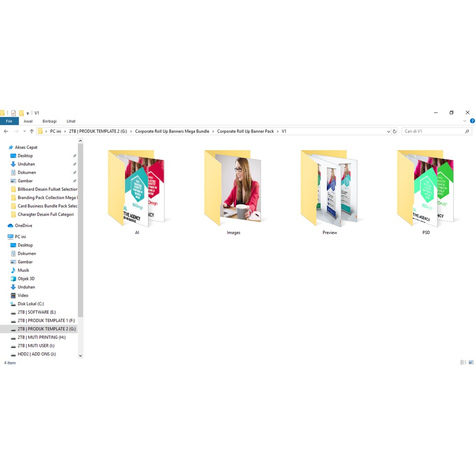Click Corporate Roll Up Banner Pack breadcrumb
Image resolution: width=476 pixels, height=476 pixels.
(245, 132)
